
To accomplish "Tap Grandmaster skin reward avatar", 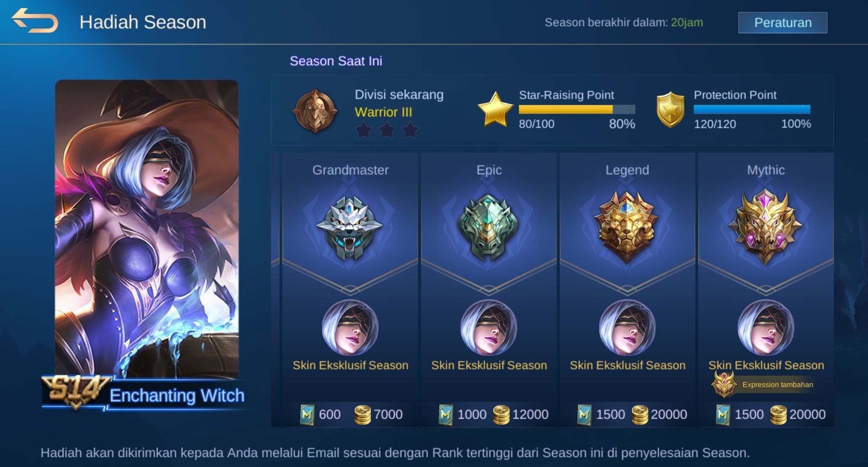I will (350, 327).
